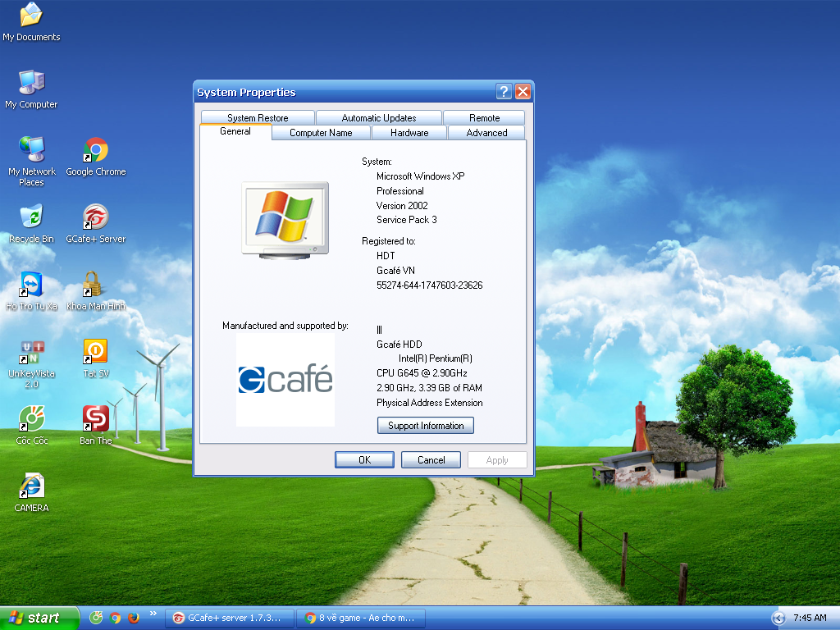Select the My Computer desktop icon
840x630 pixels.
[31, 89]
